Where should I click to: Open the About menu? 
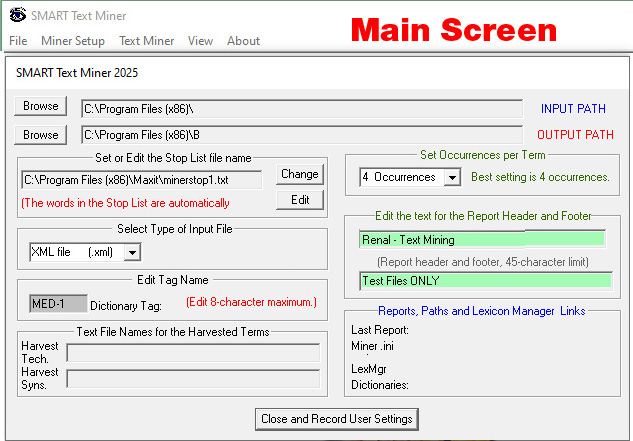(243, 41)
